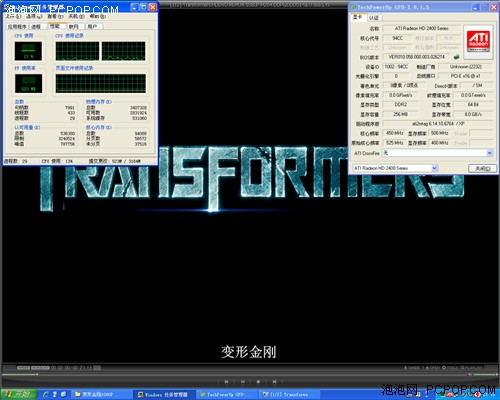Screen dimensions: 500x400
Task: Click the player volume slider
Action: click(485, 374)
